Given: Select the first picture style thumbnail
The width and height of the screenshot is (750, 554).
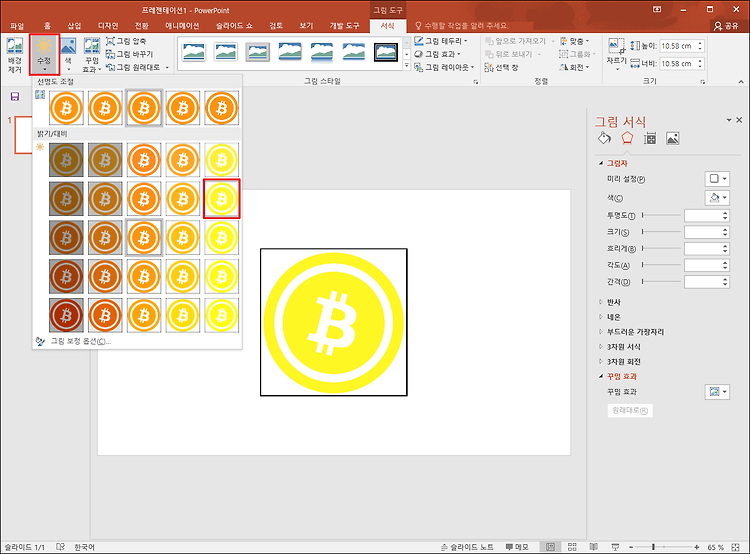Looking at the screenshot, I should [194, 52].
